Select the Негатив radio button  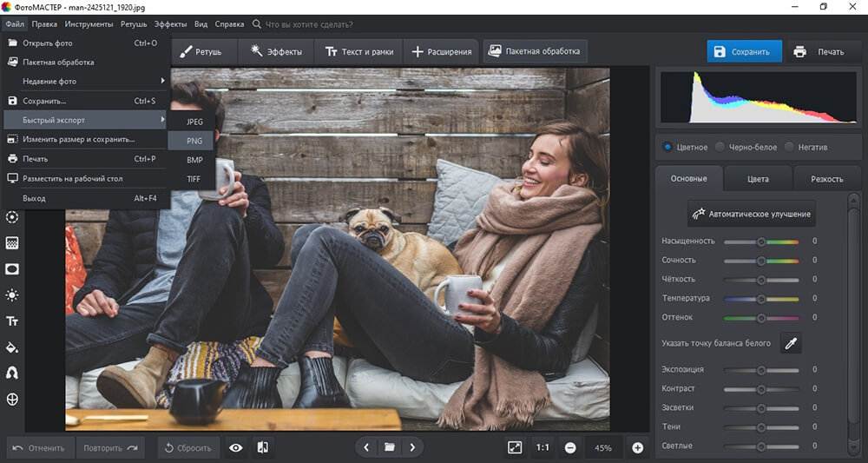coord(789,147)
